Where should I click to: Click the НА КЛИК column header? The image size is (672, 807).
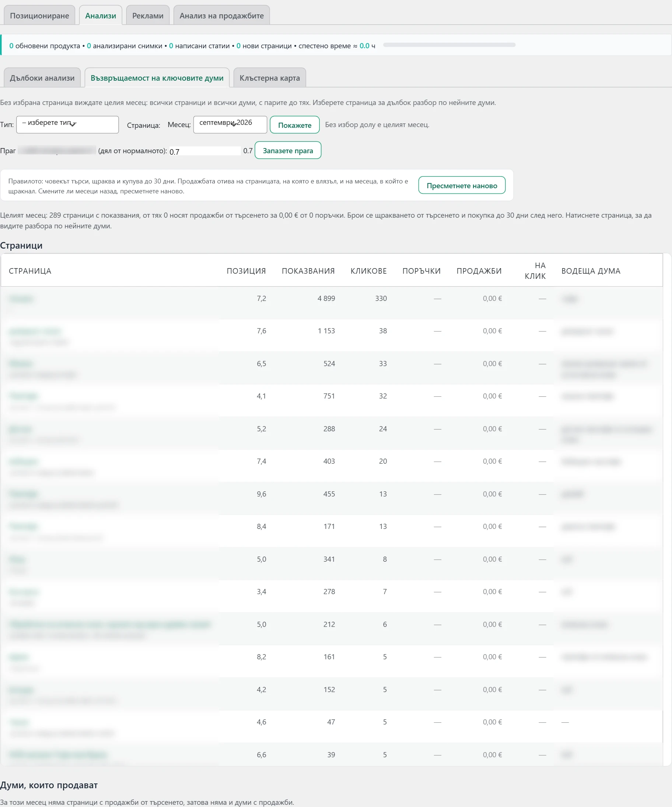[x=535, y=271]
